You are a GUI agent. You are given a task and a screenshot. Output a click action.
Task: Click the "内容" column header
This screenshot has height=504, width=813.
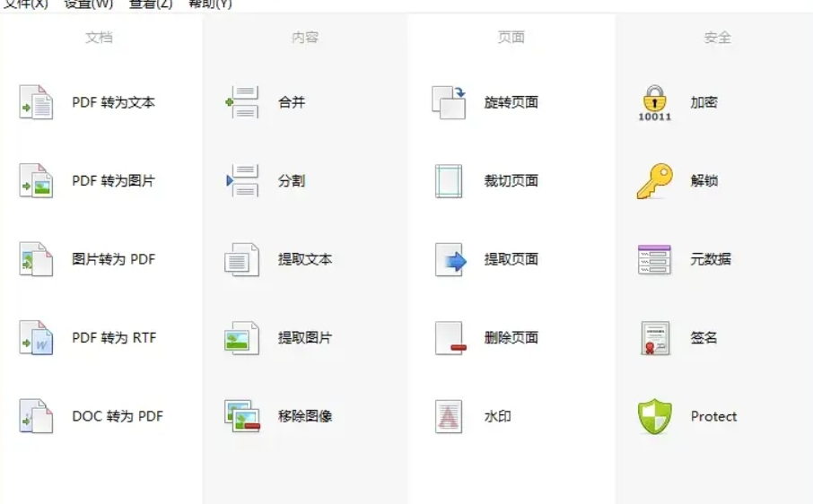305,38
